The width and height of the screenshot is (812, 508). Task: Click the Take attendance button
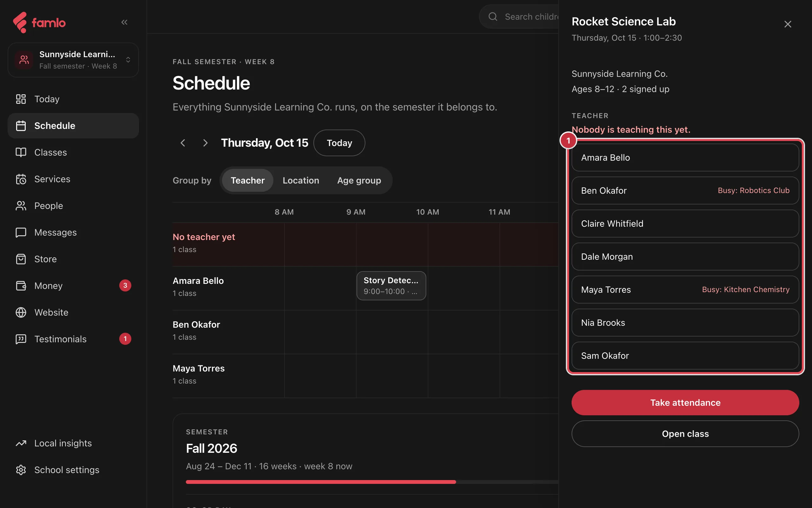coord(685,403)
